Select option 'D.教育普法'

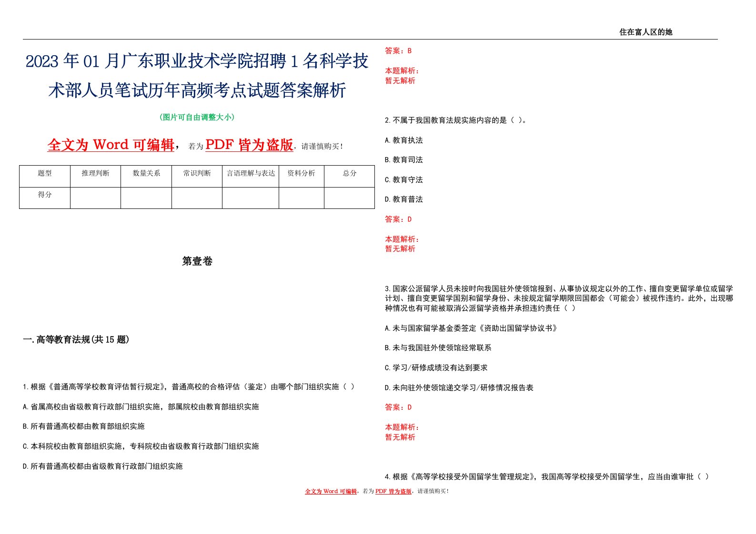coord(404,199)
